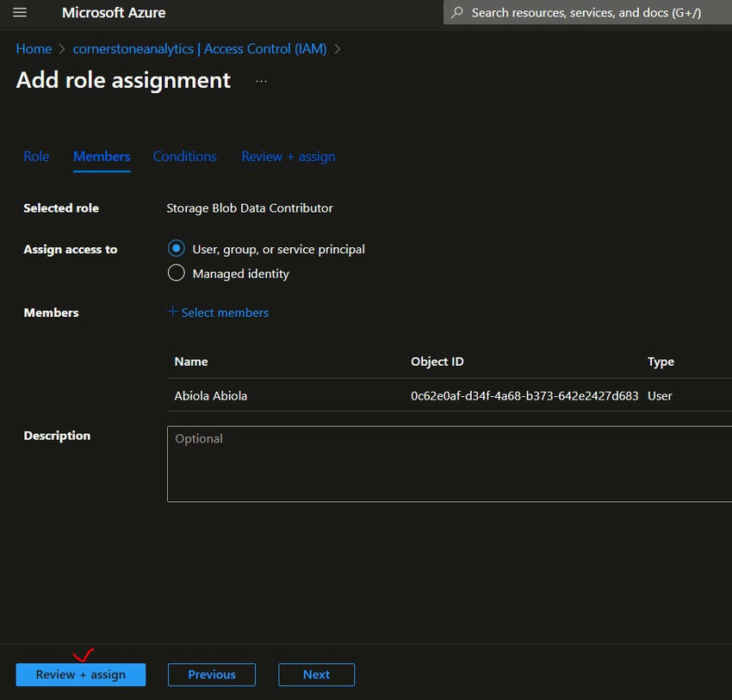Click the plus icon beside Select members

click(172, 312)
